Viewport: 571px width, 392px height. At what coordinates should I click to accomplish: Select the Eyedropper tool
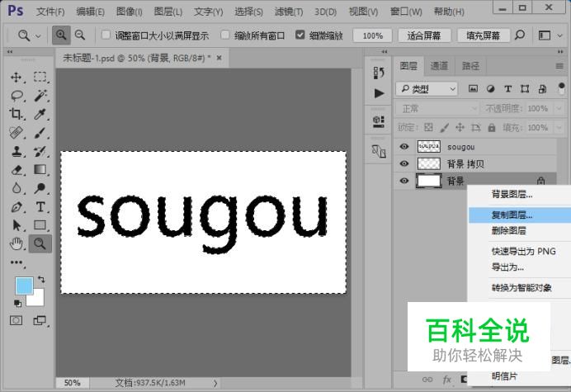click(x=40, y=114)
